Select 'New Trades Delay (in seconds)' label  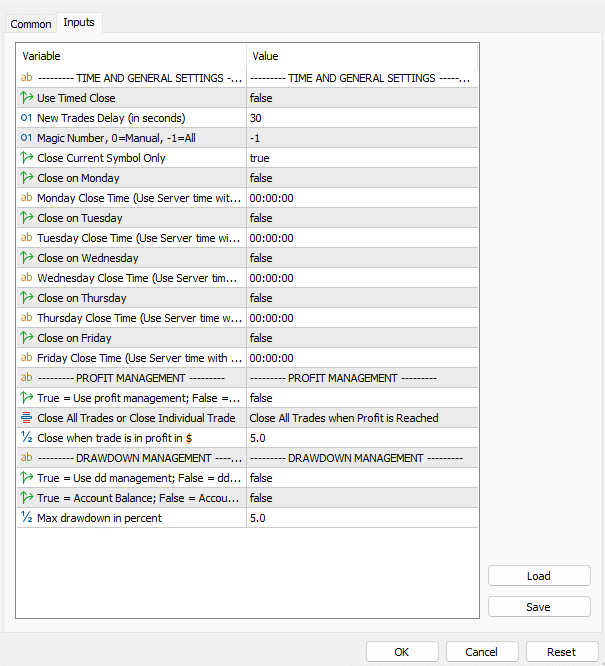pos(111,118)
